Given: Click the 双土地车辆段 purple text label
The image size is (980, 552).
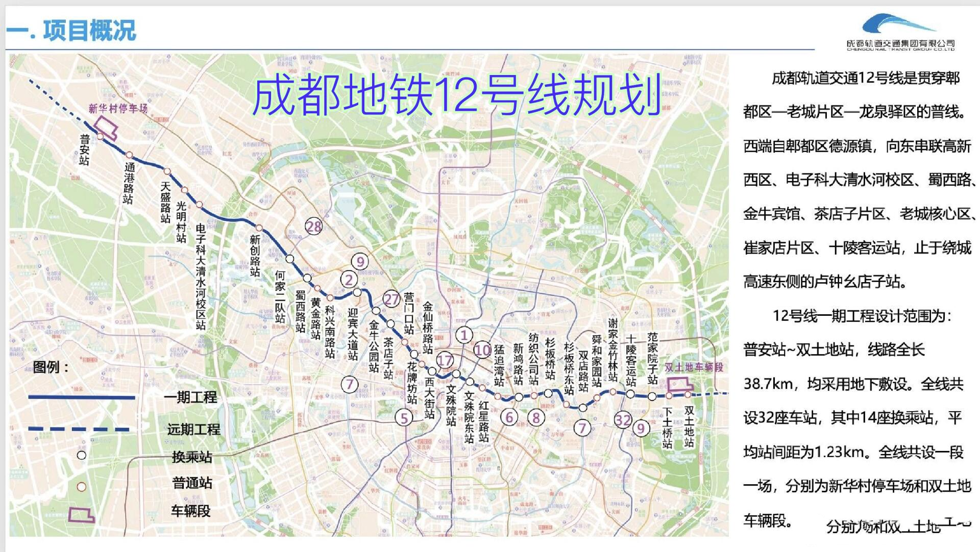Looking at the screenshot, I should 694,367.
